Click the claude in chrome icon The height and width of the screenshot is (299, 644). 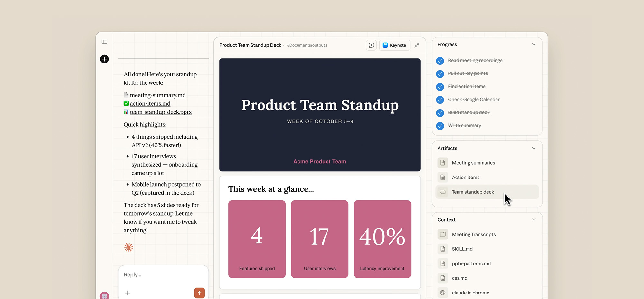(442, 293)
